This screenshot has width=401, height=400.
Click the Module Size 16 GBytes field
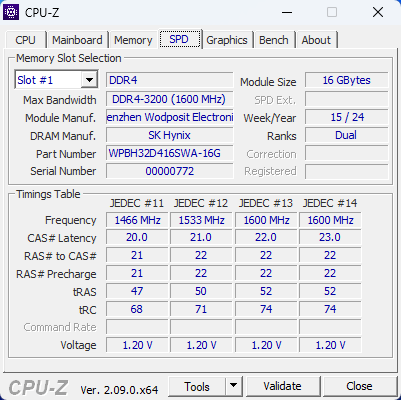click(347, 80)
